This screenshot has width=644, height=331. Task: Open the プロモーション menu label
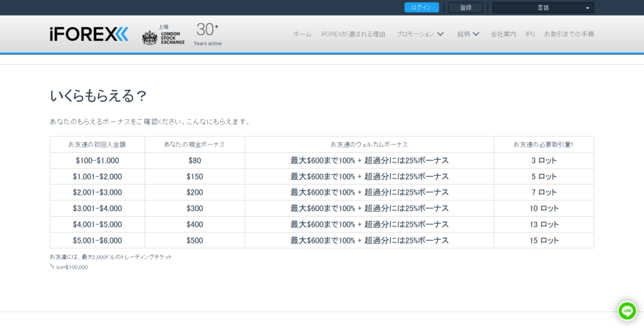coord(415,34)
